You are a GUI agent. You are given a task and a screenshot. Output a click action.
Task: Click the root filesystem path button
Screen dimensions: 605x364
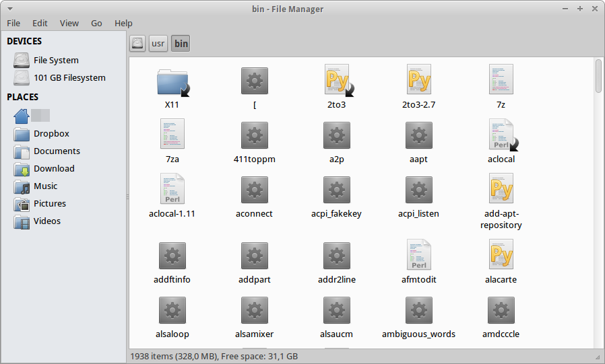point(137,44)
